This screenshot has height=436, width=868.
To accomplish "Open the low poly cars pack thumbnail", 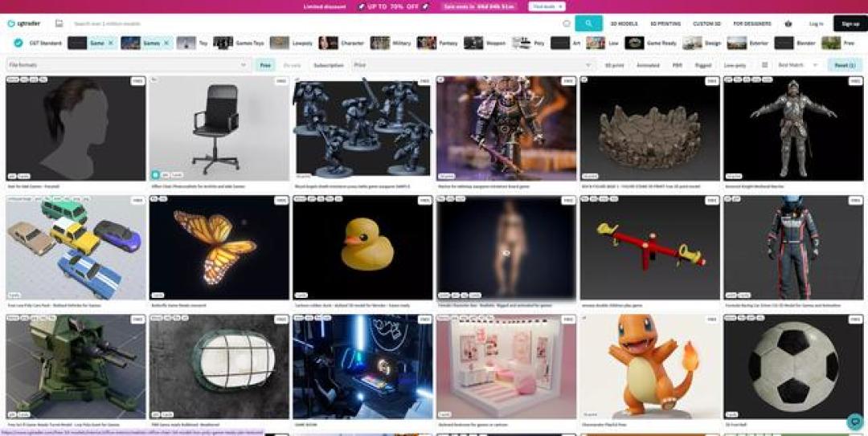I will (x=76, y=247).
